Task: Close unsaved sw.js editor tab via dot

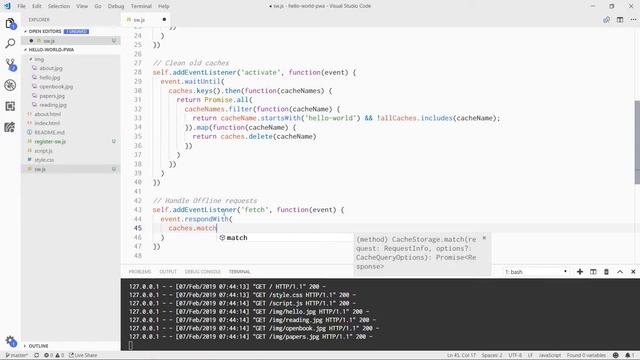Action: click(x=164, y=20)
